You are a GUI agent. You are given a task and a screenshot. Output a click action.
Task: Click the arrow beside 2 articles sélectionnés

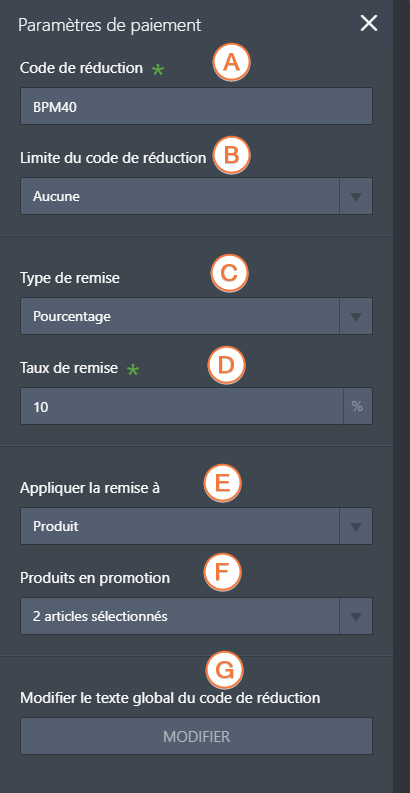click(356, 616)
